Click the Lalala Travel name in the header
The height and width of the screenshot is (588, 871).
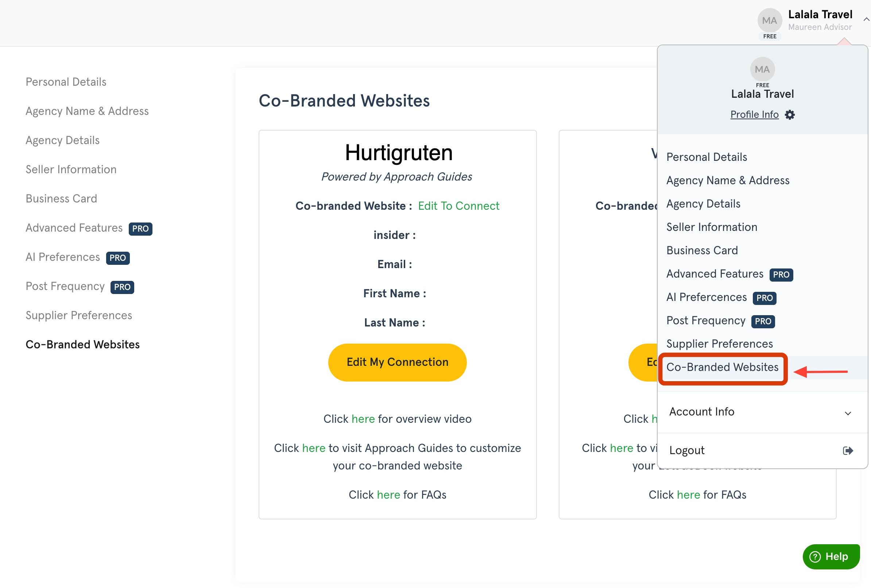(x=820, y=14)
